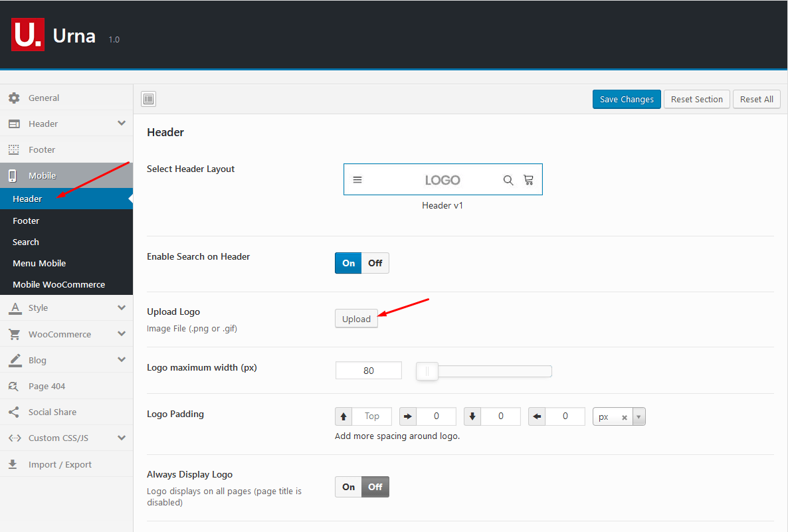Open the Search submenu under Mobile

pyautogui.click(x=66, y=242)
